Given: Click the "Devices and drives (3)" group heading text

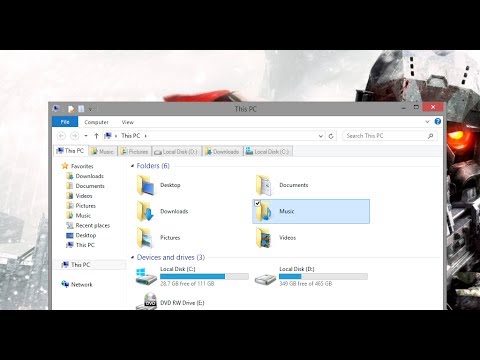Looking at the screenshot, I should (171, 257).
